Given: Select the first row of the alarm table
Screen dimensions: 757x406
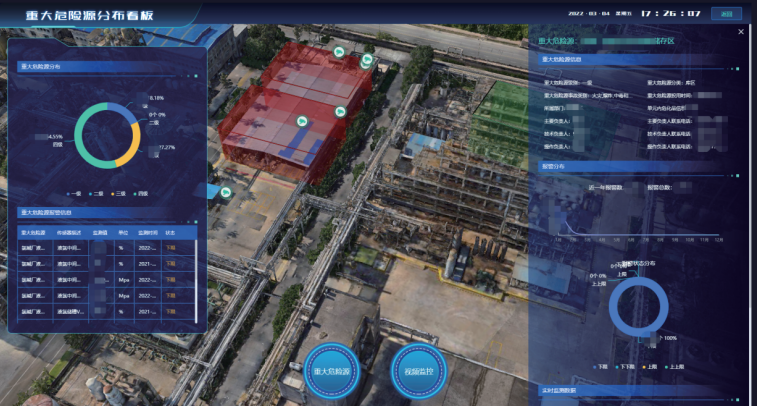Looking at the screenshot, I should tap(100, 247).
